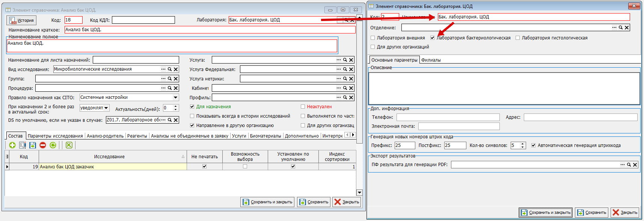
Task: Open ellipsis selector for Услуга field
Action: 339,60
